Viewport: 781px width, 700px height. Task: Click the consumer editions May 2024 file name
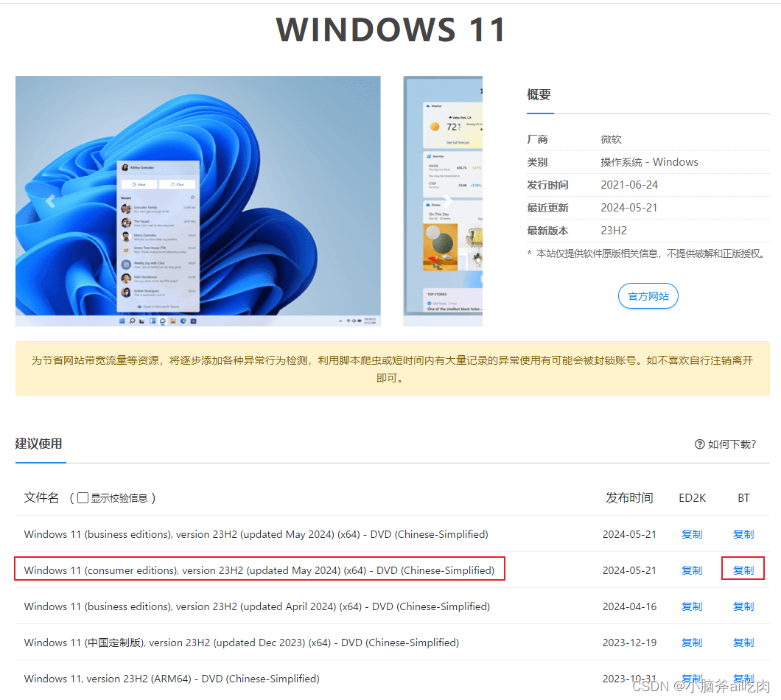259,570
